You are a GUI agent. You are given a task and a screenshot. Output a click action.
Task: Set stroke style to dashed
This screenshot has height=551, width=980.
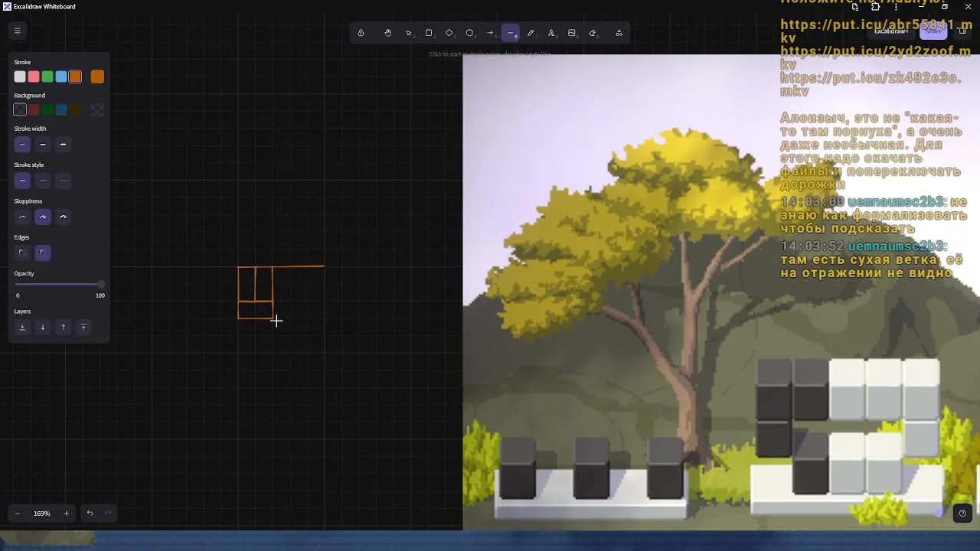[x=43, y=181]
